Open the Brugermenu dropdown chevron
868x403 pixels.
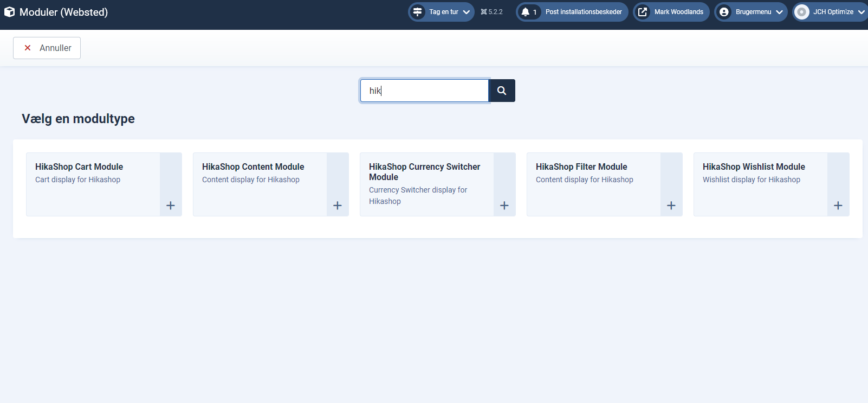780,12
